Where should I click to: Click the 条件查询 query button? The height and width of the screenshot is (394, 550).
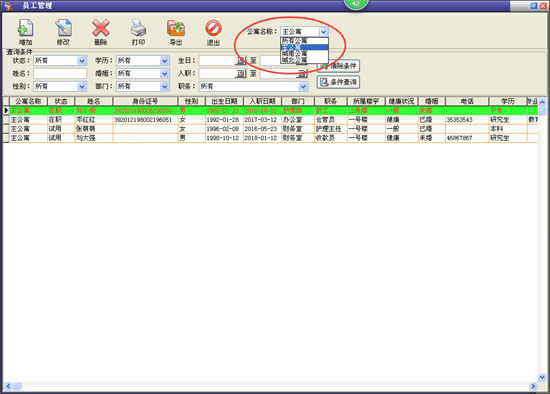(x=338, y=82)
